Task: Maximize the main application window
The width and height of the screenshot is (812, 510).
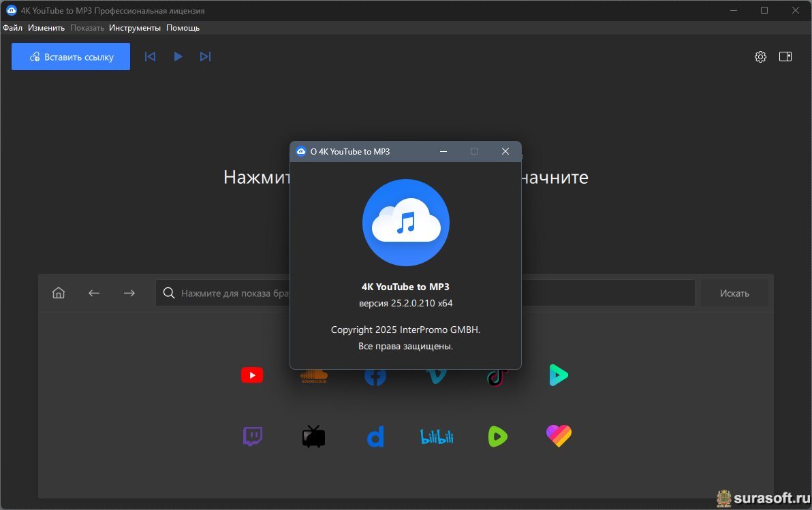Action: click(764, 10)
